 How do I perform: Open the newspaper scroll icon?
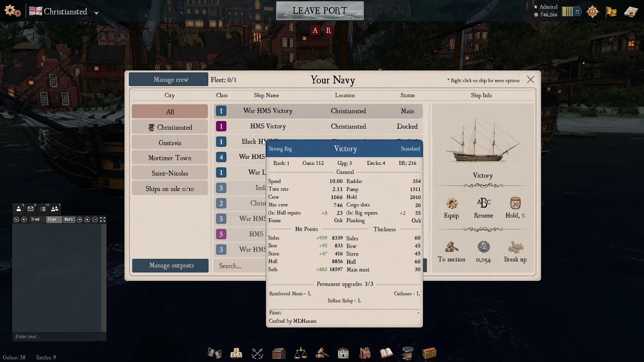[x=631, y=11]
